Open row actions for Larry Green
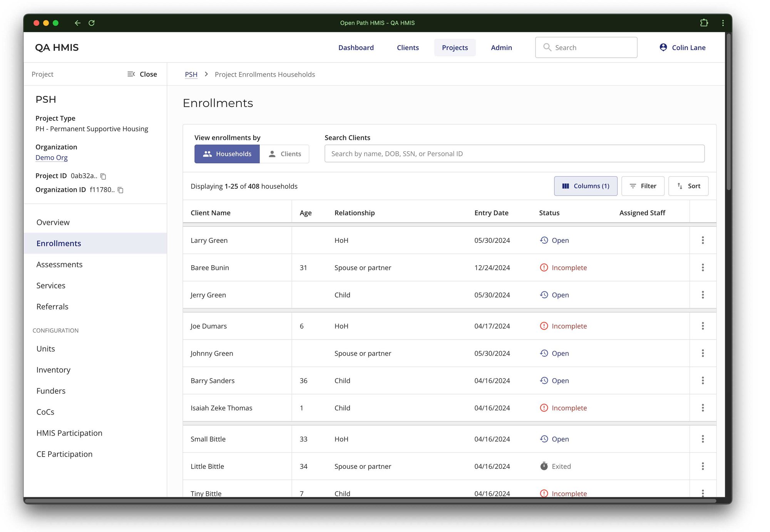The width and height of the screenshot is (770, 532). tap(703, 240)
